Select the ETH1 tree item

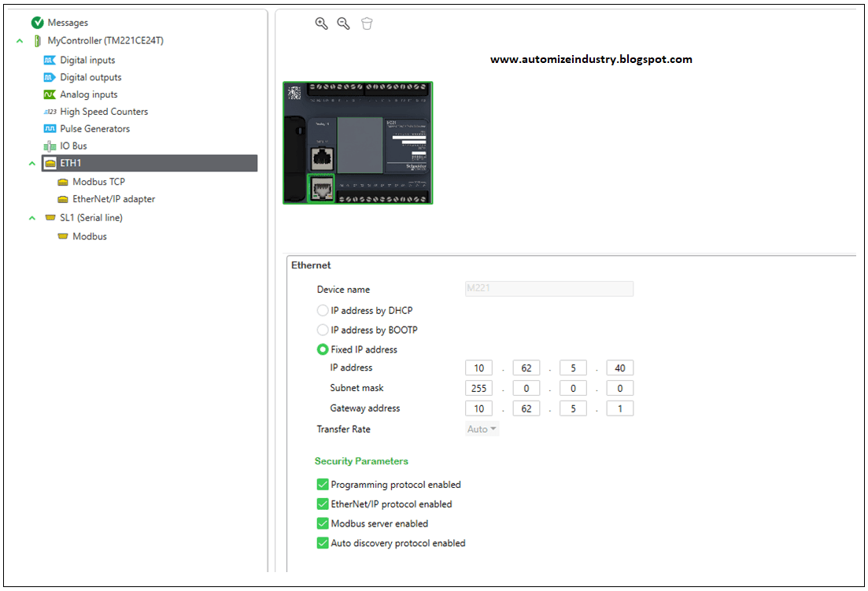tap(150, 163)
